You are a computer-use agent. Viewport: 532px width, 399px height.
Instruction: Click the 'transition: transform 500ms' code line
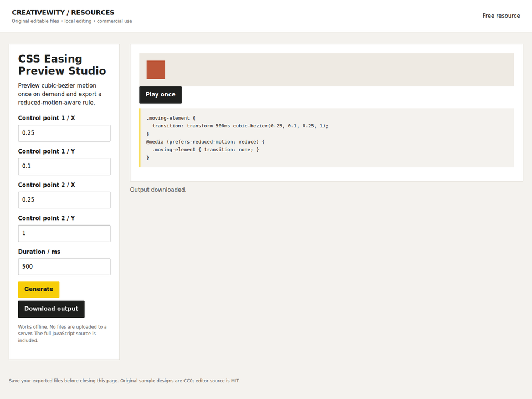[240, 126]
